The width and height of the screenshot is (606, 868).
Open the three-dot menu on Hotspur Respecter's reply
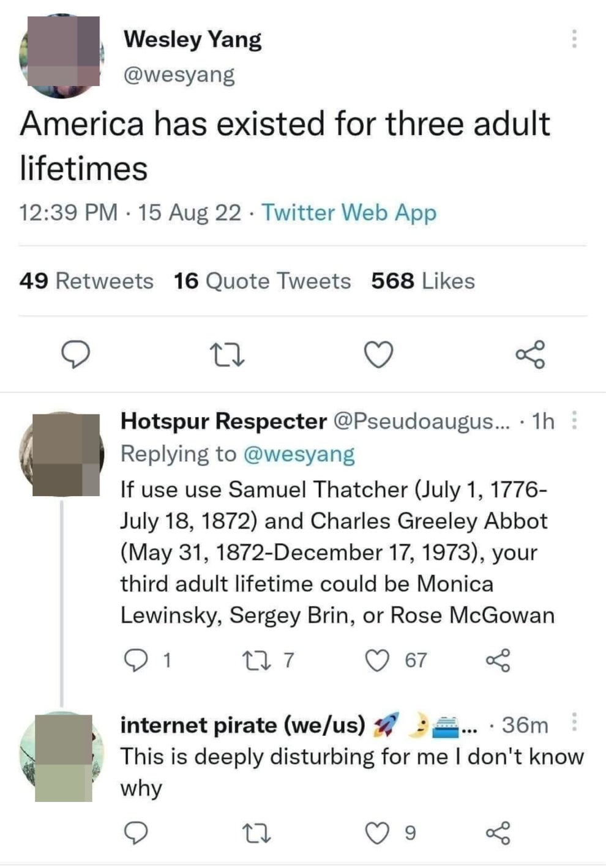[573, 421]
